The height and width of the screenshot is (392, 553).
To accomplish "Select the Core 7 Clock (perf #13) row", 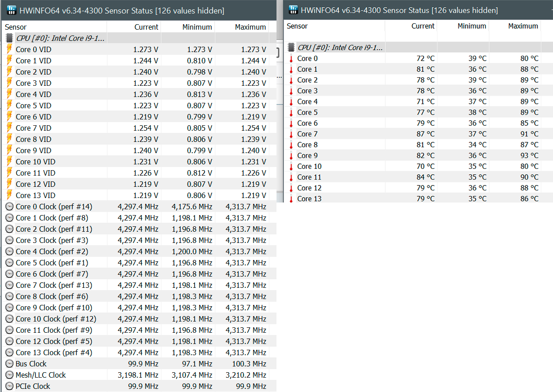I will coord(139,285).
